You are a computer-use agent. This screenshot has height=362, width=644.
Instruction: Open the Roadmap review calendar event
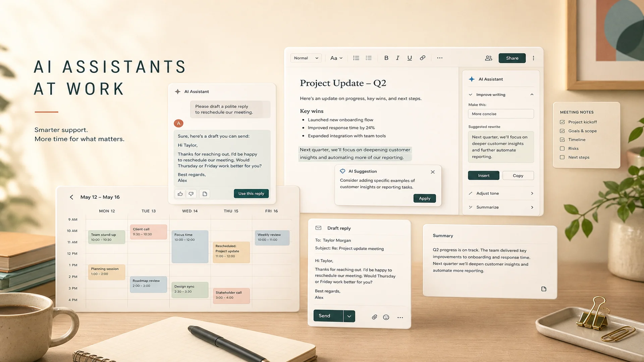point(148,285)
